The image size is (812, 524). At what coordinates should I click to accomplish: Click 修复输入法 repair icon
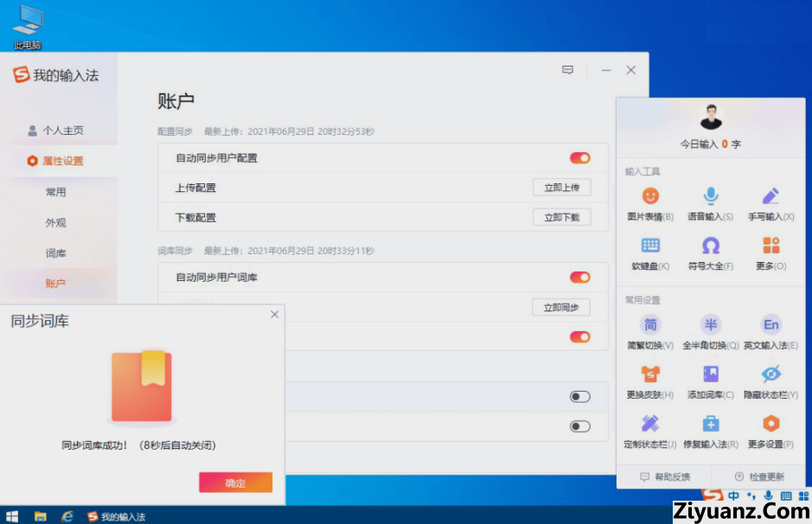[710, 424]
